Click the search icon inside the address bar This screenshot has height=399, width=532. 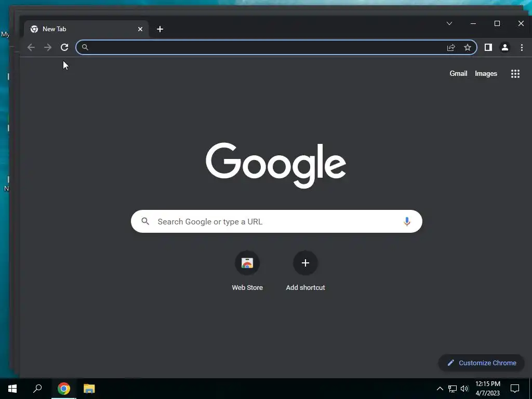85,47
